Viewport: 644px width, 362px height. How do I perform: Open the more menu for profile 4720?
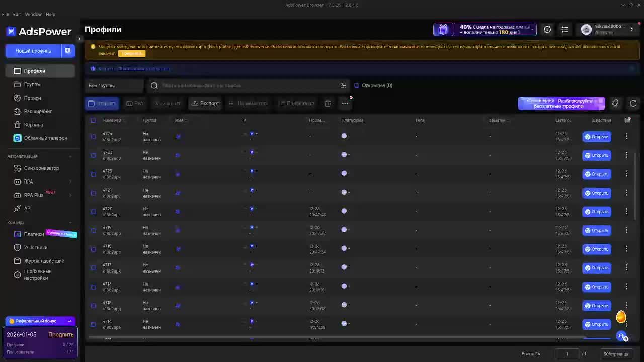click(626, 212)
